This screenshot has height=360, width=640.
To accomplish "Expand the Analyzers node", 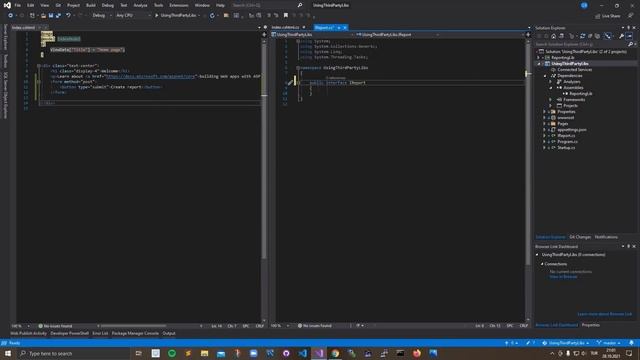I will click(x=551, y=82).
